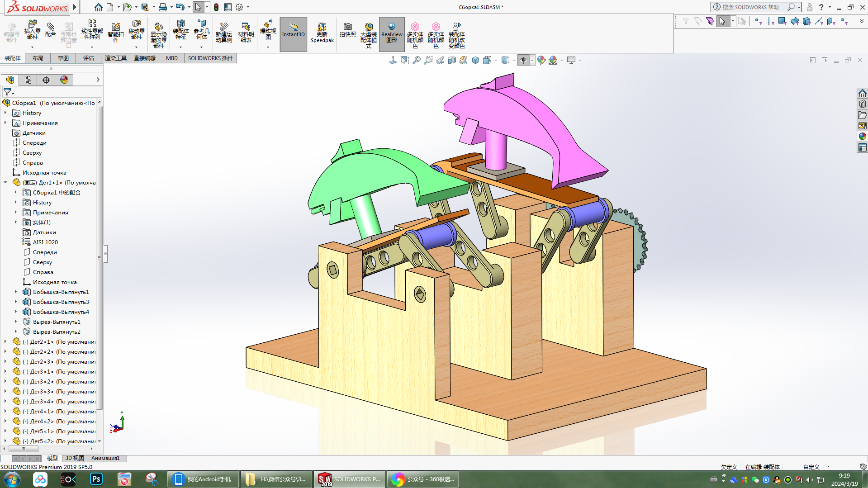Open the Hide/Show Items dropdown arrow
Viewport: 868px width, 488px height.
[532, 60]
